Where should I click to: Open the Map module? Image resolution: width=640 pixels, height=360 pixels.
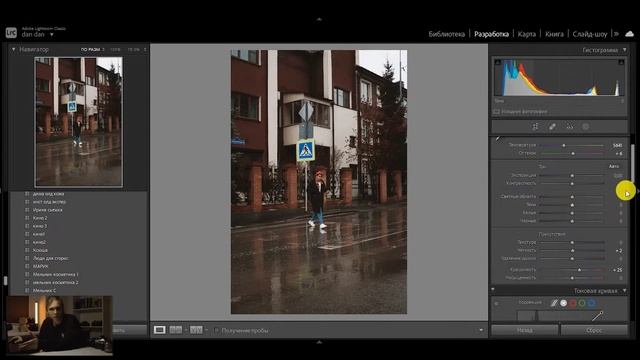pos(527,34)
